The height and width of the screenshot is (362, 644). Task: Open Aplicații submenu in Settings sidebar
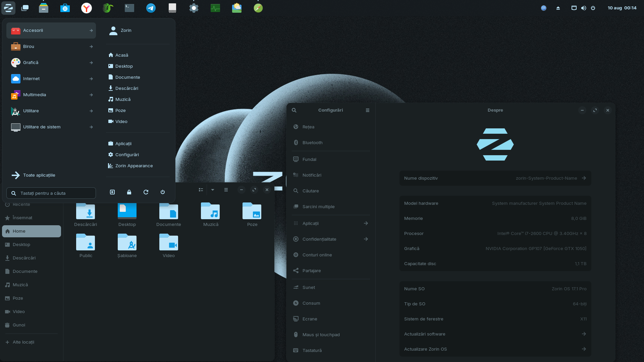(331, 223)
